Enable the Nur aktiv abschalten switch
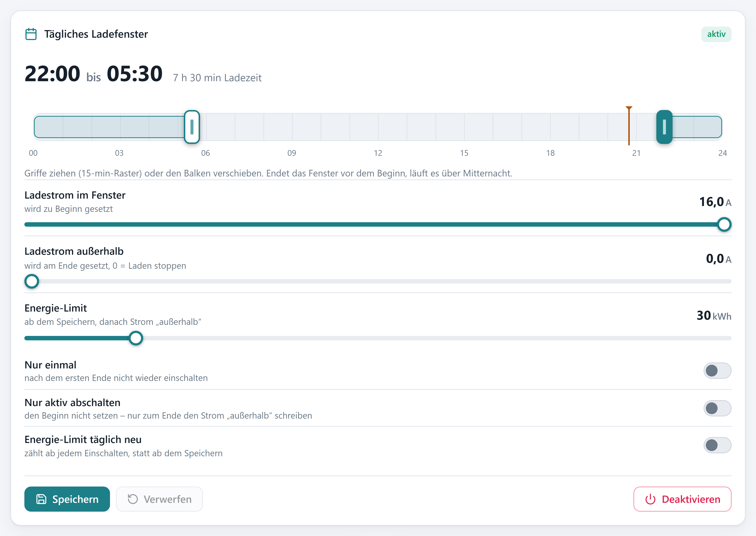This screenshot has width=756, height=536. [x=717, y=408]
